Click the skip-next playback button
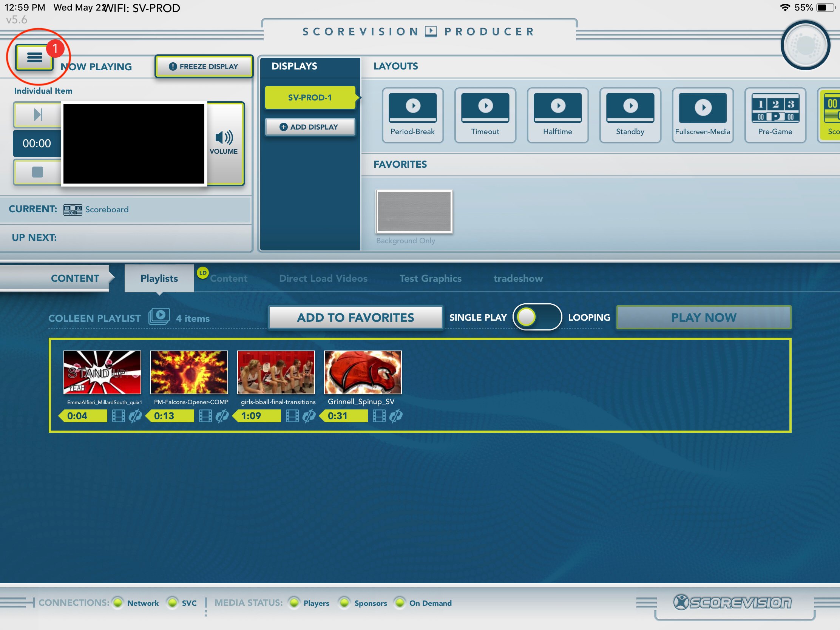Image resolution: width=840 pixels, height=630 pixels. tap(38, 114)
